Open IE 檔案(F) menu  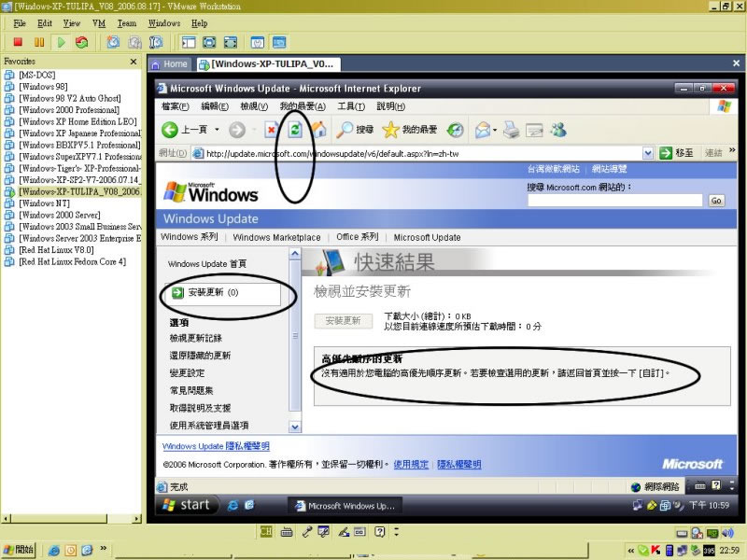click(x=176, y=106)
